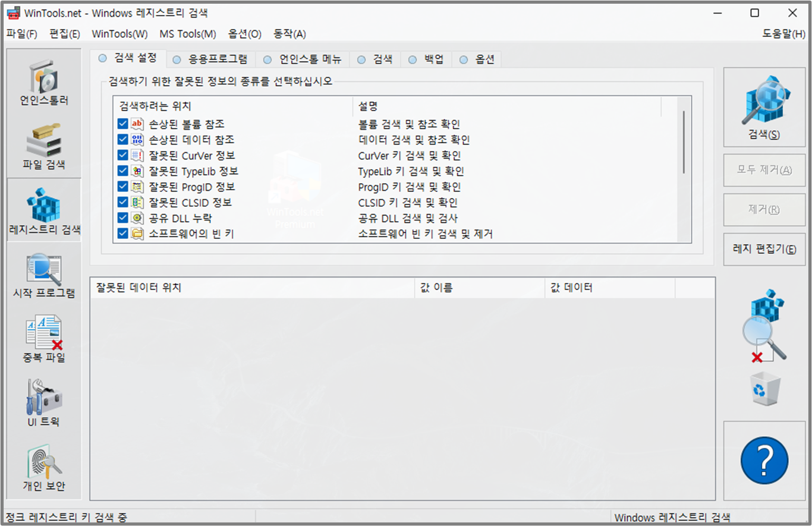Click the search-type list vertical scrollbar

(x=684, y=142)
